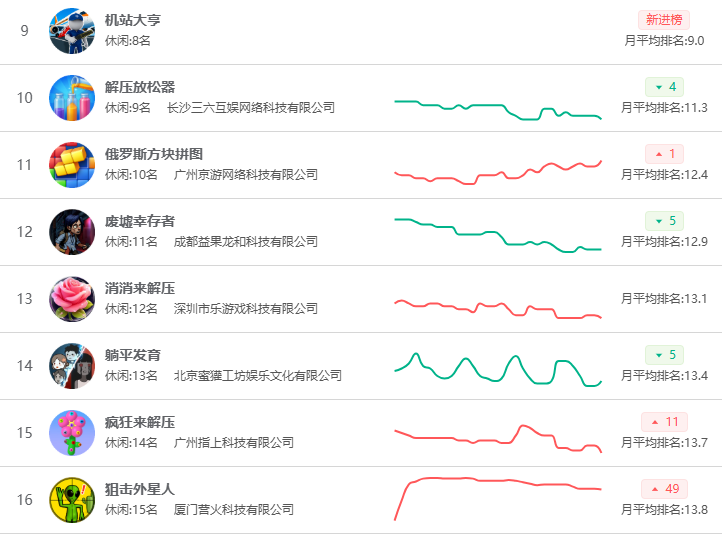Click the 俄罗斯方块拼图 rank trend chart
Screen dimensions: 722x539
[x=498, y=173]
